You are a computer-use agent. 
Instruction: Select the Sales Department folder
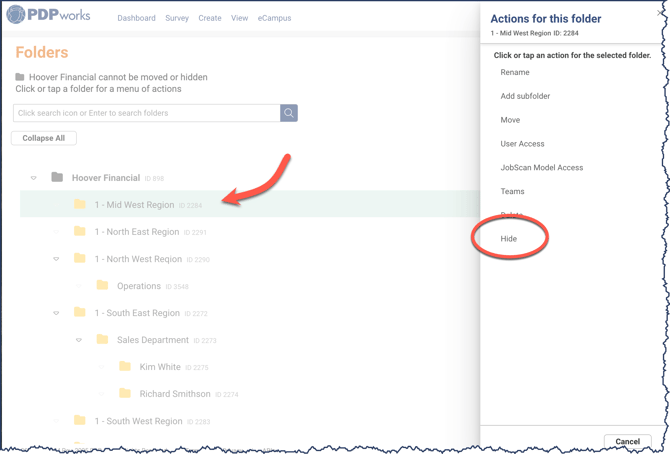(153, 340)
